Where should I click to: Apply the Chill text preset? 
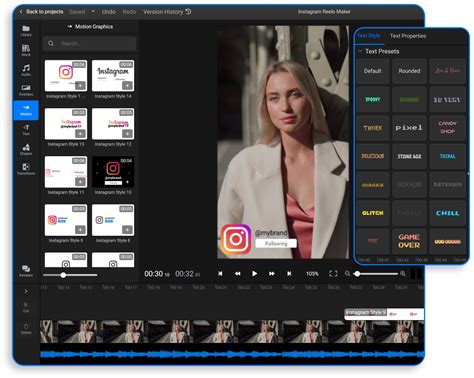tap(447, 213)
